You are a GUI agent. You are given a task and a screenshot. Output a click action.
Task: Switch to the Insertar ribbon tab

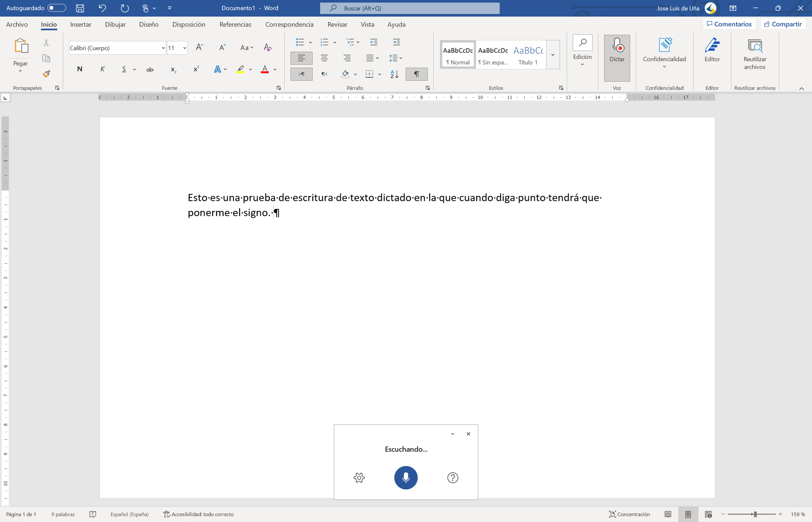[81, 24]
